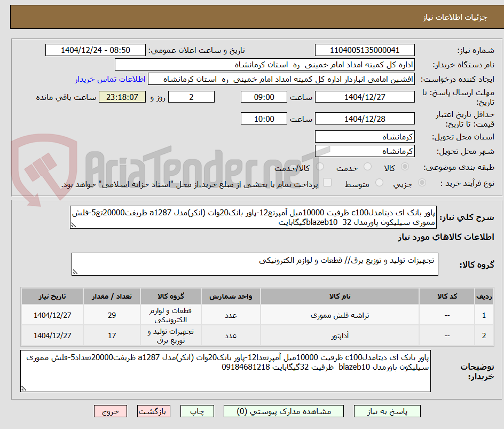Click the 'ردیف' column header

pyautogui.click(x=484, y=296)
